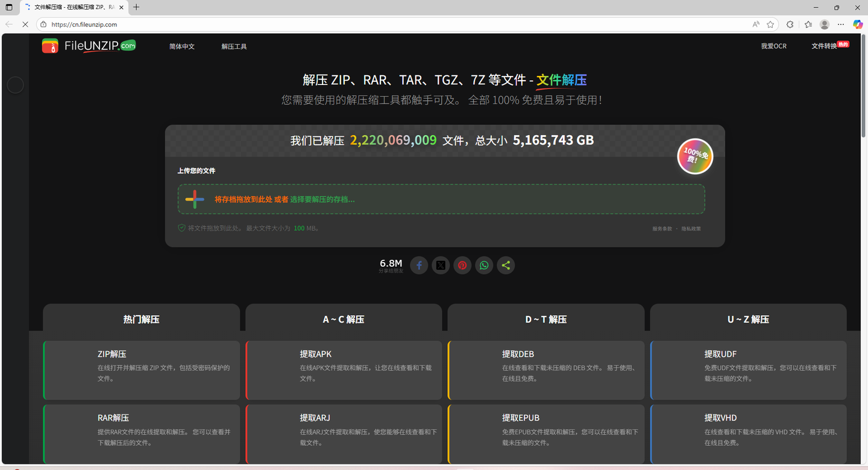
Task: Switch to the 热门解压 tab
Action: pyautogui.click(x=141, y=318)
